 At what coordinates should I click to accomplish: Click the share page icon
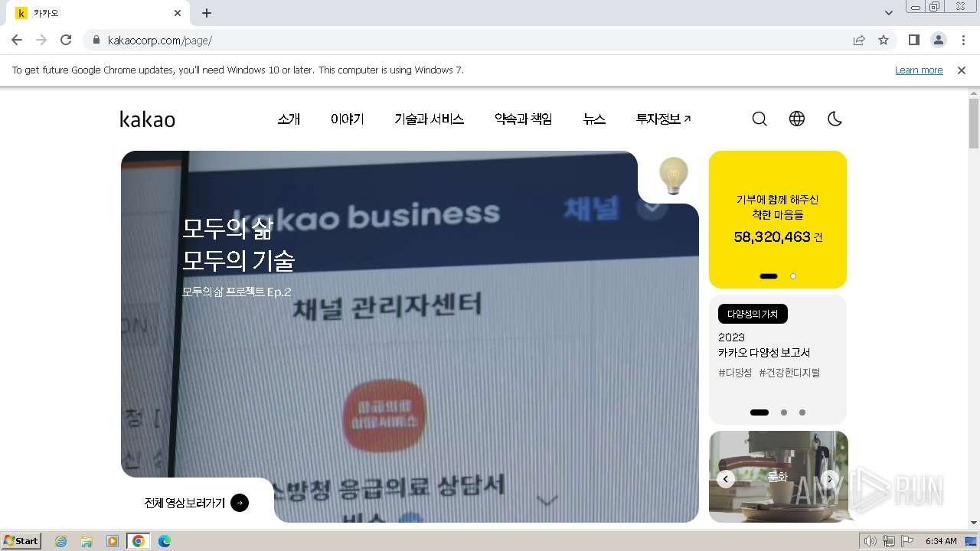[859, 40]
